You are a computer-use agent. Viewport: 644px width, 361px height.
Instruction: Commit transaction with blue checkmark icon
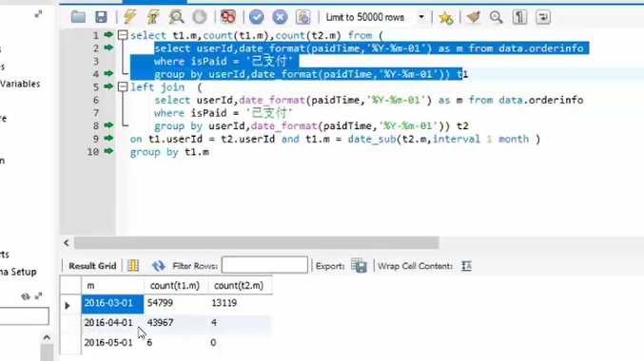coord(256,17)
